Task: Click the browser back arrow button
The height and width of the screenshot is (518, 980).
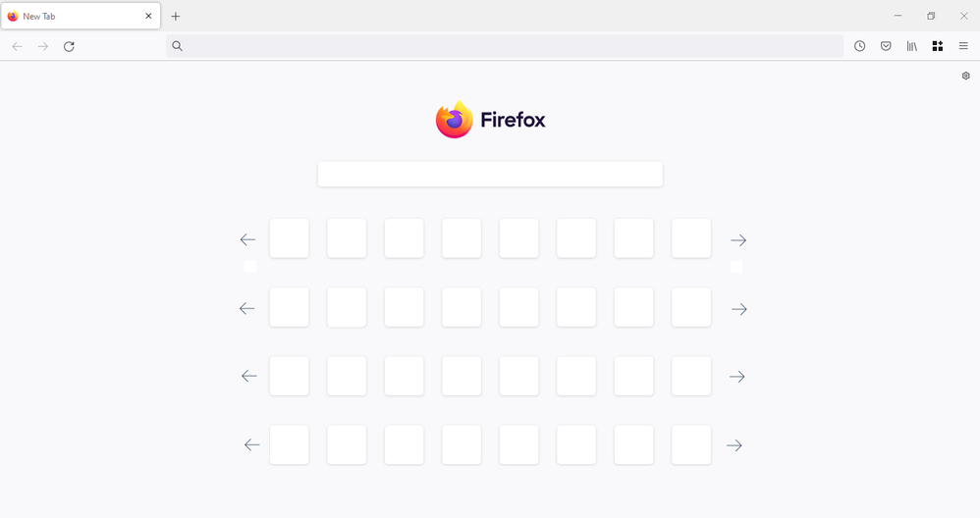Action: tap(17, 46)
